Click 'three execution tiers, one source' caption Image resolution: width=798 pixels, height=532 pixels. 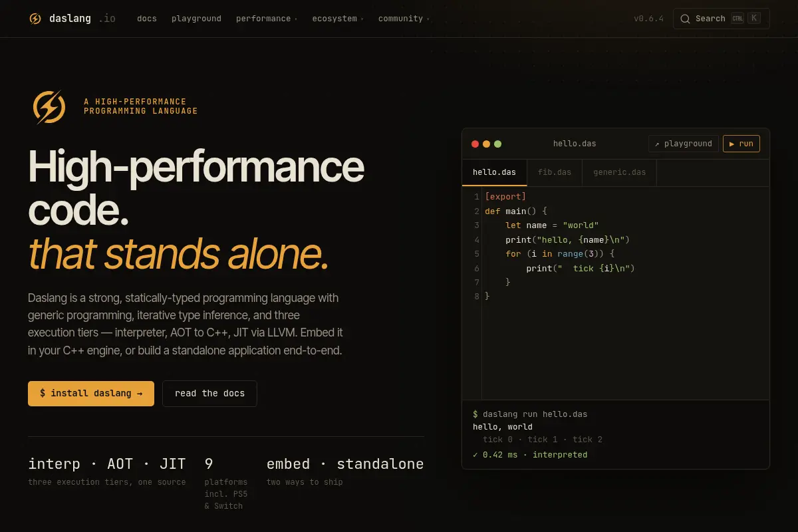[x=107, y=482]
